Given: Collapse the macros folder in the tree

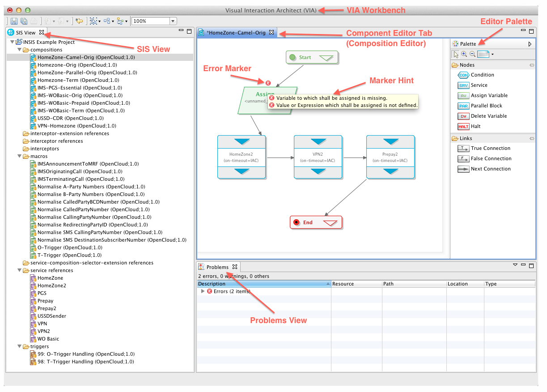Looking at the screenshot, I should [x=20, y=156].
